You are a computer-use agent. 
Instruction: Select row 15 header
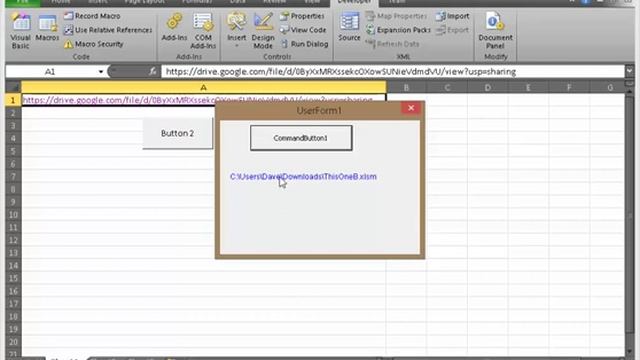point(13,278)
